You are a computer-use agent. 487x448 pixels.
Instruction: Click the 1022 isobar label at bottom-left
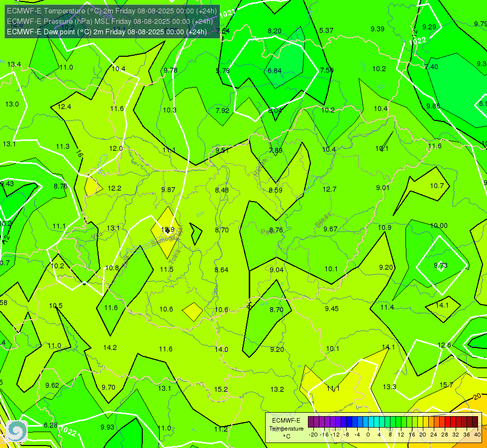[x=68, y=431]
